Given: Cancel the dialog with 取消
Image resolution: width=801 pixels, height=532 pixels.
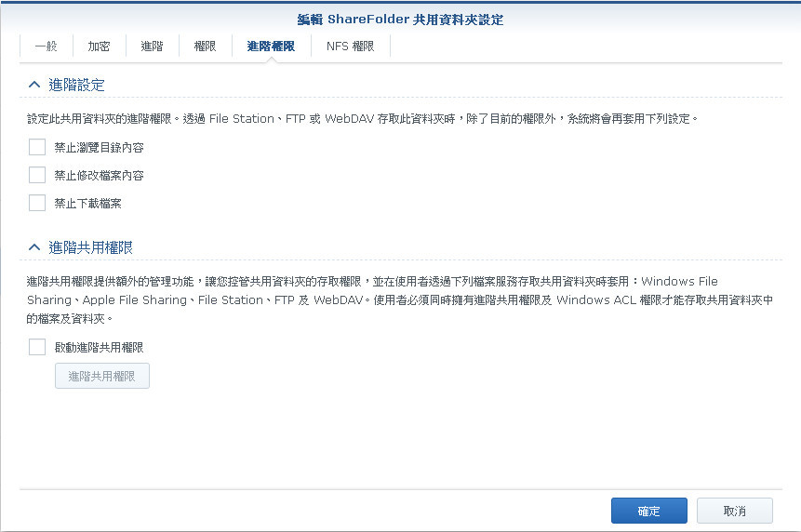Looking at the screenshot, I should [x=735, y=511].
